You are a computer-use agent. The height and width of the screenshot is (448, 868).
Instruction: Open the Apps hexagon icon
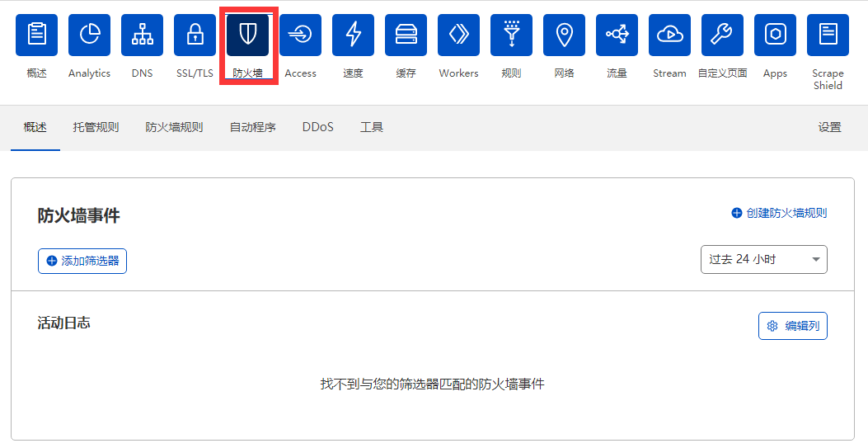click(775, 35)
